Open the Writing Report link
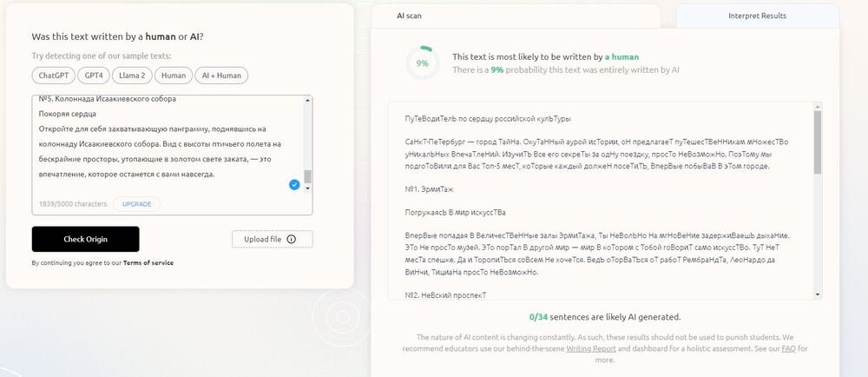 pos(590,348)
